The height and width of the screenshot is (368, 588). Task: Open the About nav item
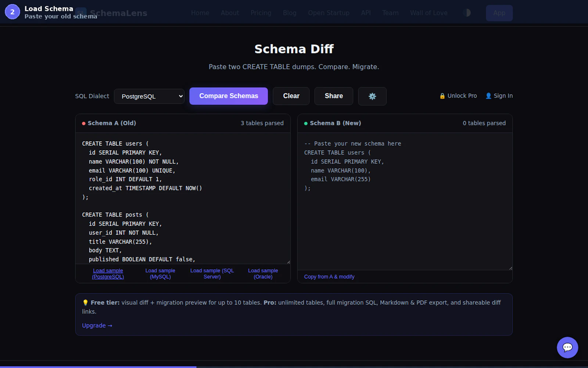click(230, 13)
